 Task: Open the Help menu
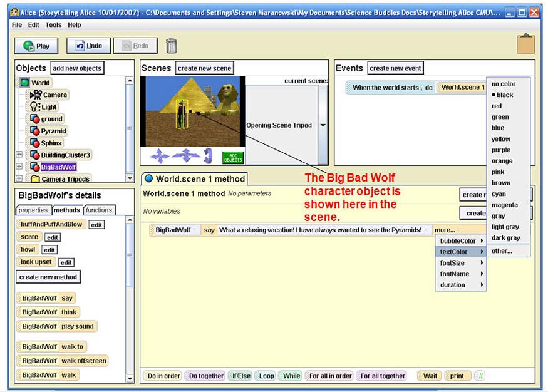click(x=74, y=25)
